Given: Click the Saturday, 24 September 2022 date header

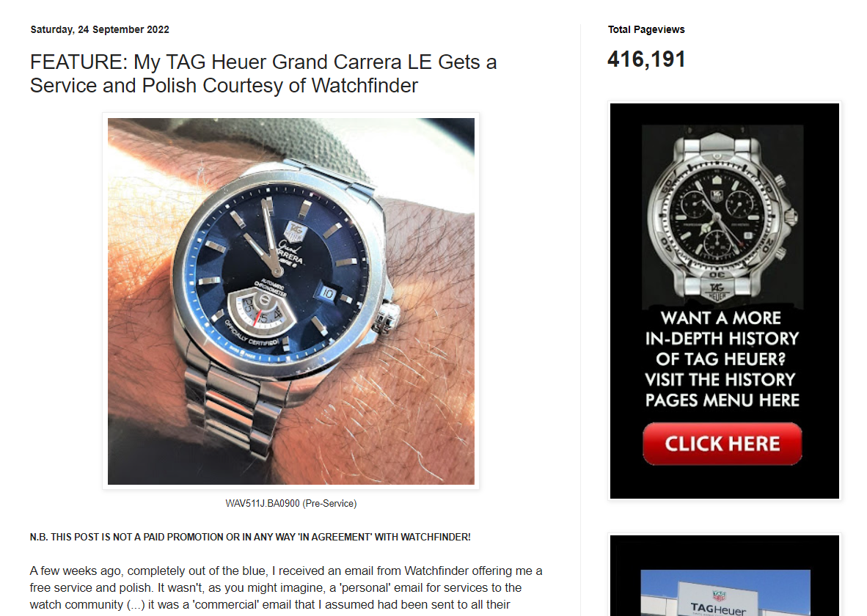Looking at the screenshot, I should [x=100, y=29].
